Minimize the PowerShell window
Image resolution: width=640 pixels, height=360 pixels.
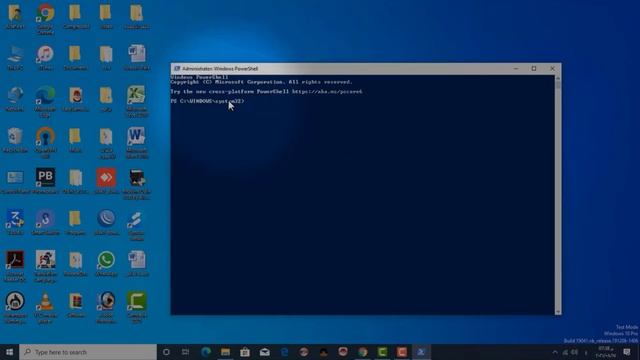[516, 69]
